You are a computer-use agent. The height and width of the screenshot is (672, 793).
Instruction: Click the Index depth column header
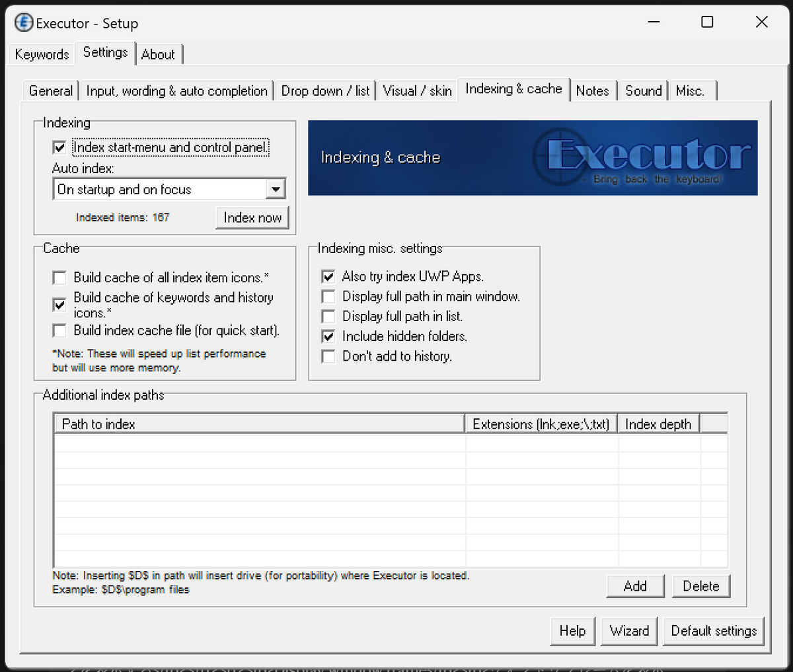(658, 424)
